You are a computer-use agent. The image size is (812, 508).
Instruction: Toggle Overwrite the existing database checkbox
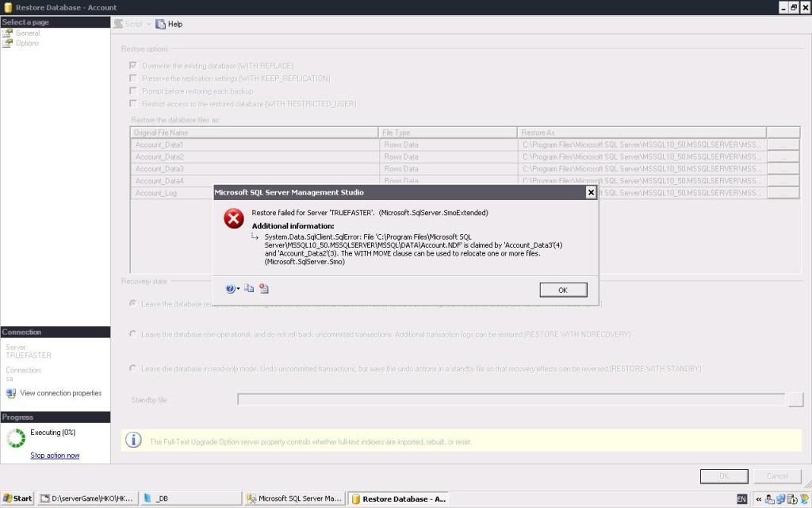tap(133, 66)
